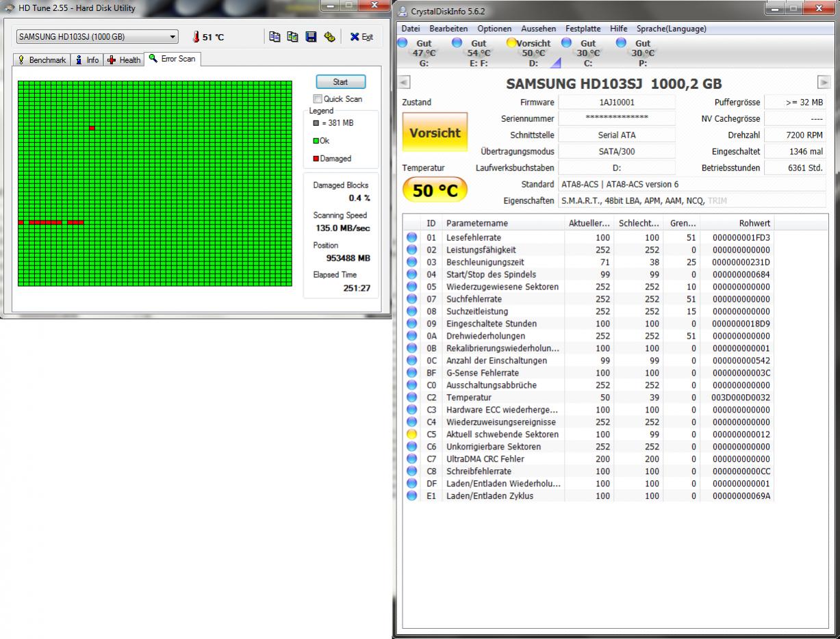Click CrystalDiskInfo title bar app icon

click(402, 11)
